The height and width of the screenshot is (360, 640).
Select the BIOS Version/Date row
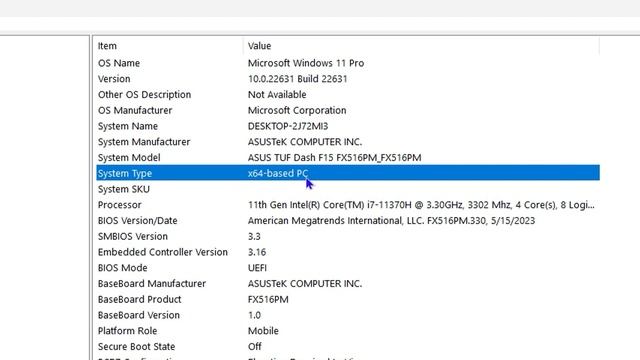348,220
